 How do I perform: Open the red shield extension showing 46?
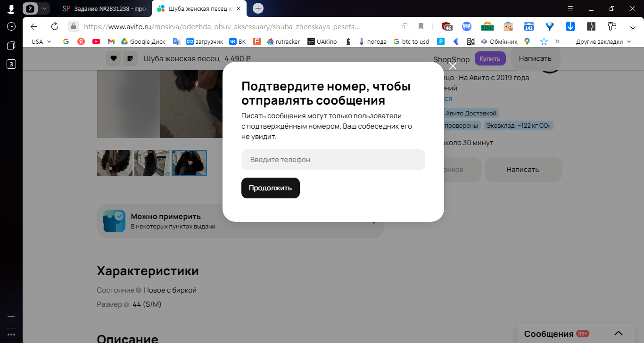tap(447, 26)
